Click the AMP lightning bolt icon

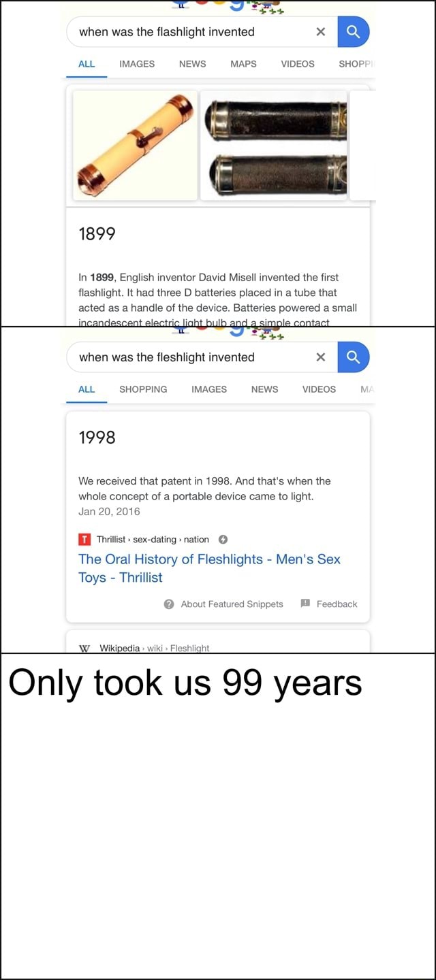(222, 540)
